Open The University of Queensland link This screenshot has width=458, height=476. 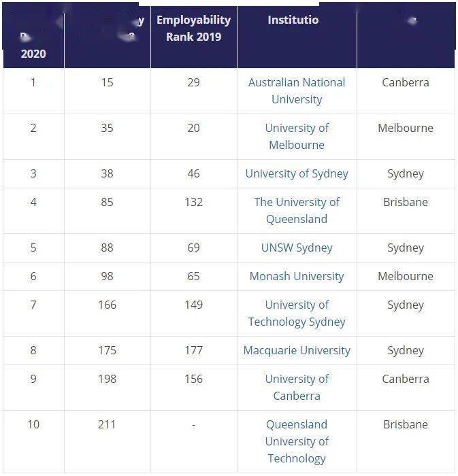click(297, 210)
